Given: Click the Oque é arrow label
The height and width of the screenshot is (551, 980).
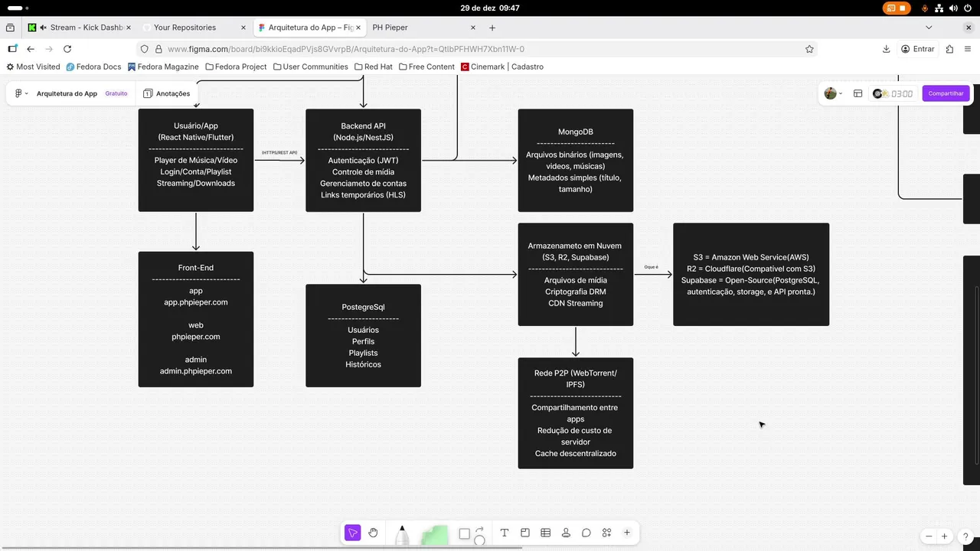Looking at the screenshot, I should 652,267.
